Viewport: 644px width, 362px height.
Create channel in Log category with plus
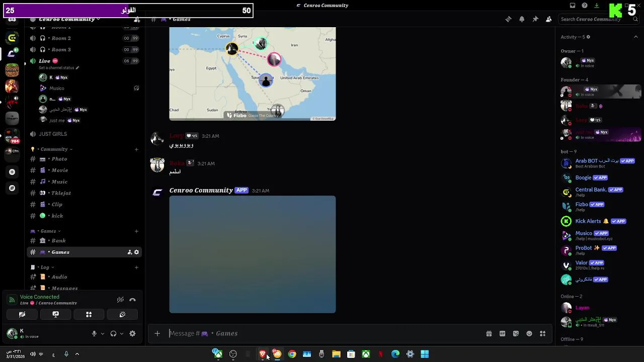(x=136, y=267)
